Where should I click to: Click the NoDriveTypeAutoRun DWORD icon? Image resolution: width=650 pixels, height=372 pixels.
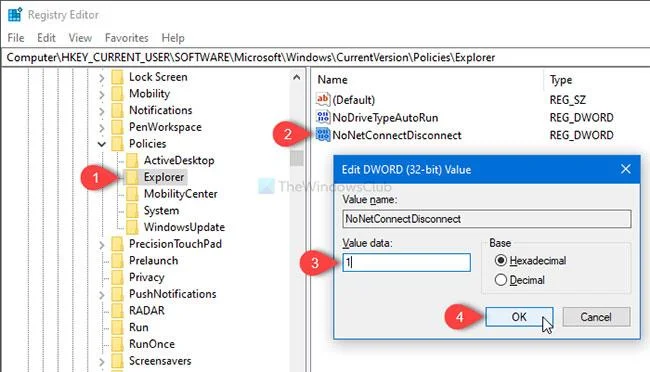tap(323, 117)
